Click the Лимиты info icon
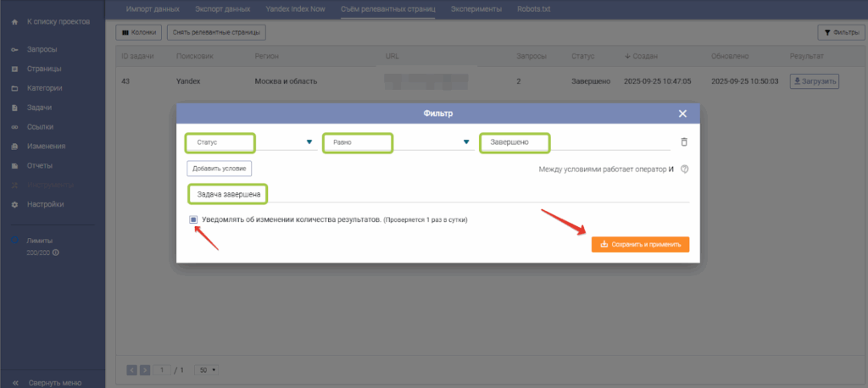This screenshot has height=388, width=868. (56, 252)
